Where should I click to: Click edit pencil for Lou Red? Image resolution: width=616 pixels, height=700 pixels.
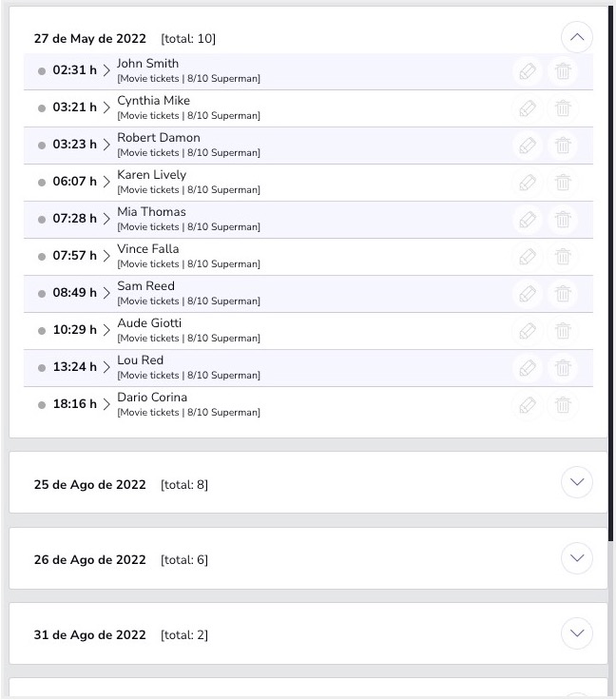point(528,368)
